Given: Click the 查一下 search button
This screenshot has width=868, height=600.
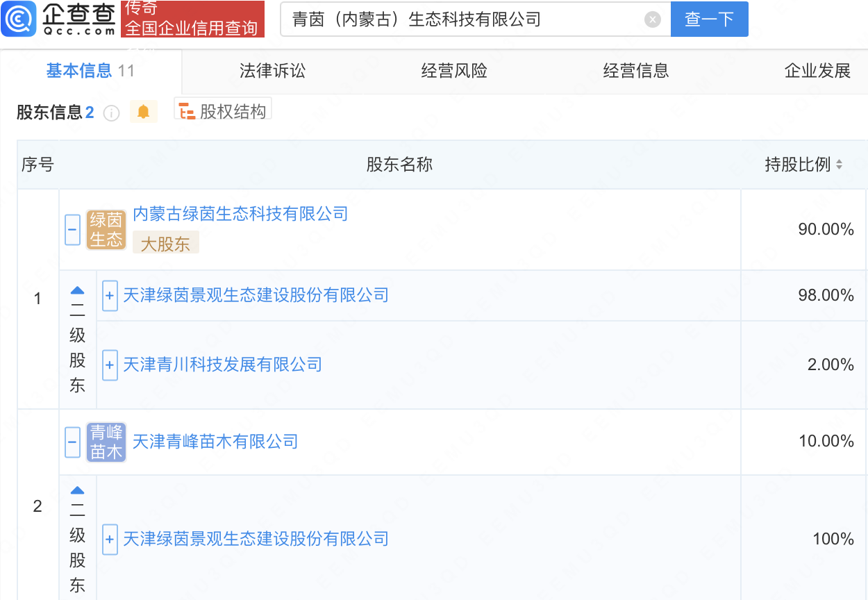Looking at the screenshot, I should coord(709,19).
